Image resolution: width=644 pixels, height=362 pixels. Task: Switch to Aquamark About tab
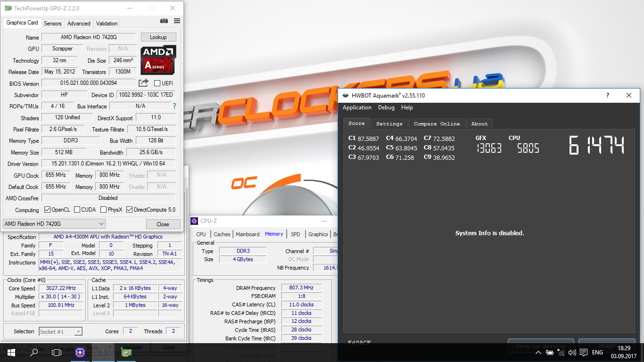479,123
